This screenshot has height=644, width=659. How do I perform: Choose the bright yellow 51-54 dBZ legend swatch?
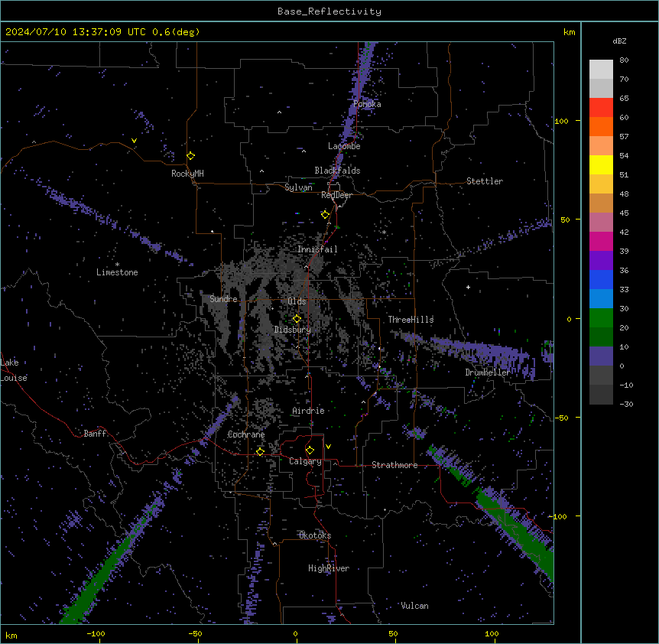601,164
